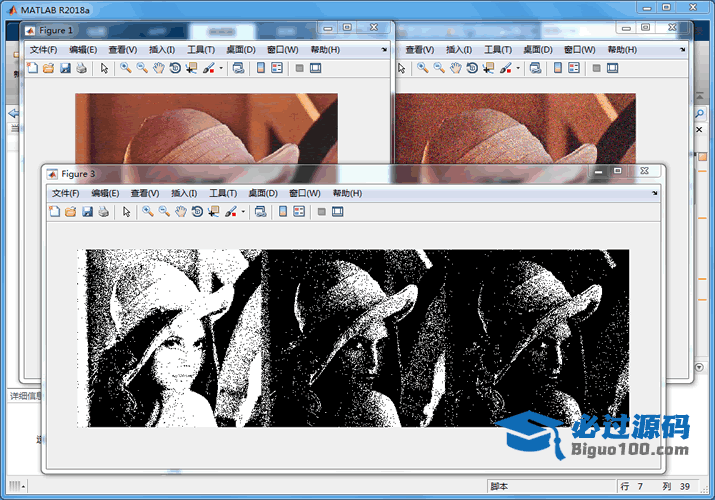
Task: Select Rotate 3D tool in Figure 3
Action: (197, 211)
